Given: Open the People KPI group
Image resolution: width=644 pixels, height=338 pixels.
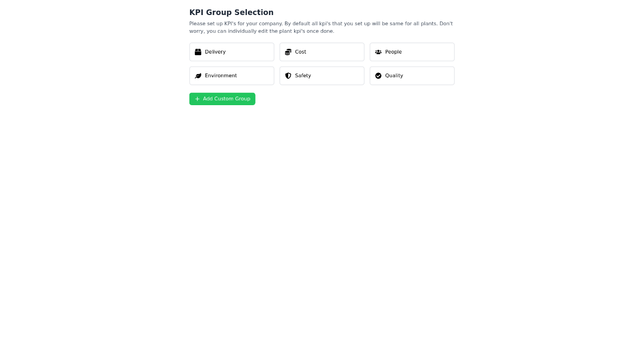Looking at the screenshot, I should click(x=412, y=52).
